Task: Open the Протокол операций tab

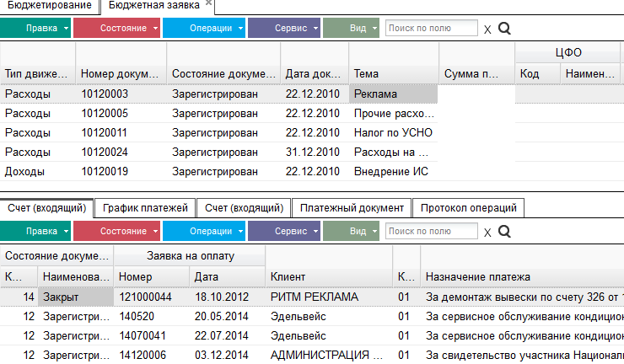Action: pos(468,208)
